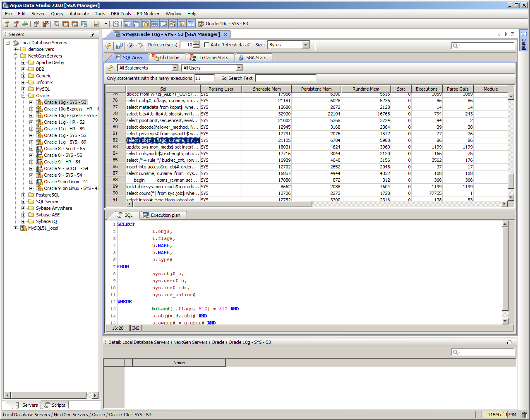Open the All Statements dropdown
The width and height of the screenshot is (530, 420).
(x=175, y=68)
